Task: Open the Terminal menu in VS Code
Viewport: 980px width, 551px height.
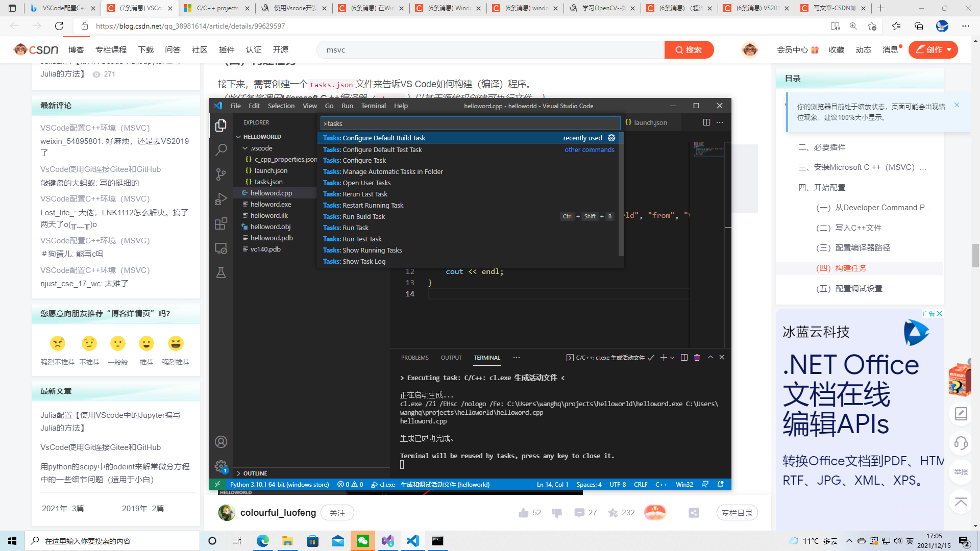Action: 374,106
